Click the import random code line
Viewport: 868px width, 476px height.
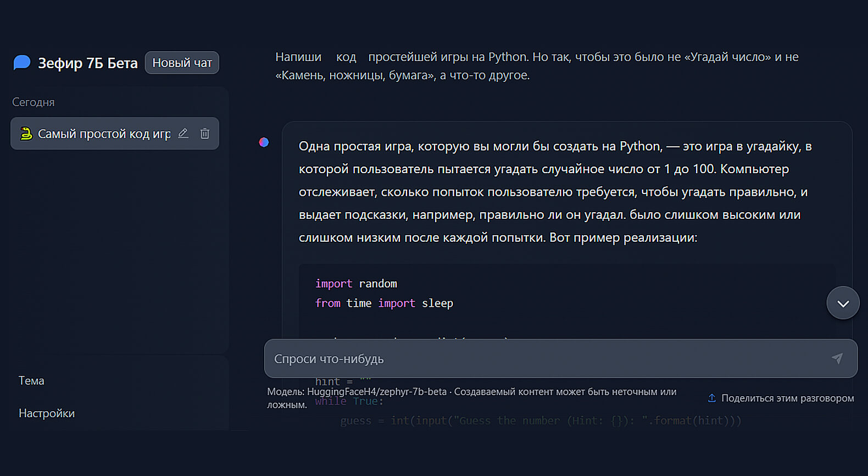(x=356, y=284)
